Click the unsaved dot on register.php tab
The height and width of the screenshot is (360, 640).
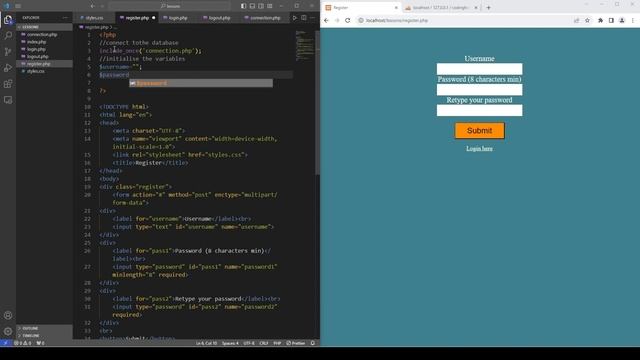pyautogui.click(x=153, y=18)
